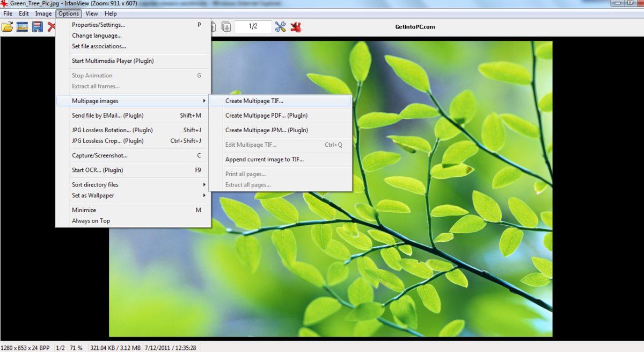644x352 pixels.
Task: Click the Open file folder icon
Action: coord(7,27)
